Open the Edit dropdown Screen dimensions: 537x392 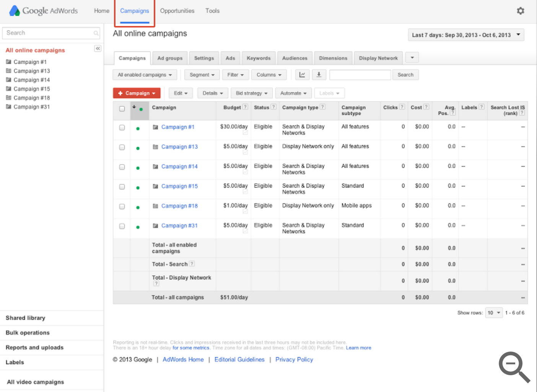pyautogui.click(x=181, y=93)
